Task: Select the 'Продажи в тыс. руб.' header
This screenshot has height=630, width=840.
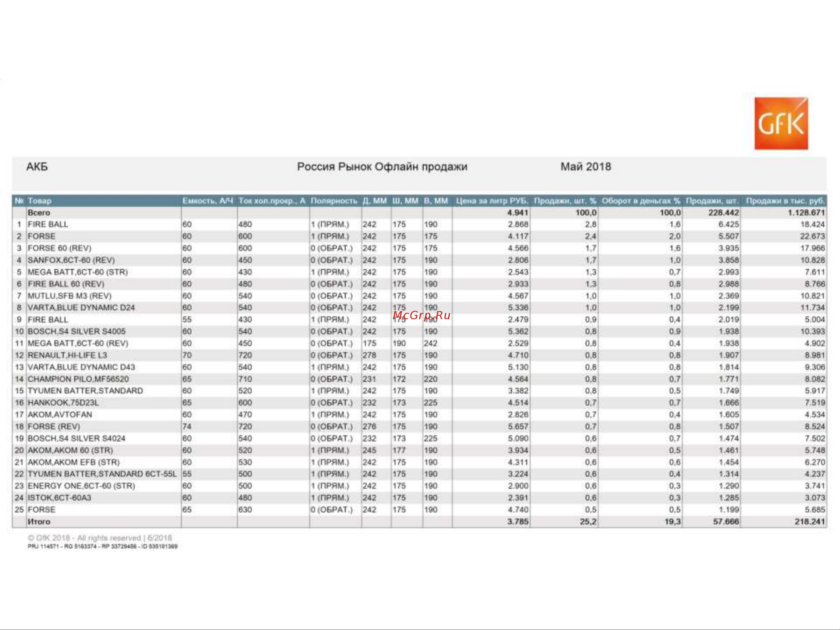Action: (x=785, y=201)
